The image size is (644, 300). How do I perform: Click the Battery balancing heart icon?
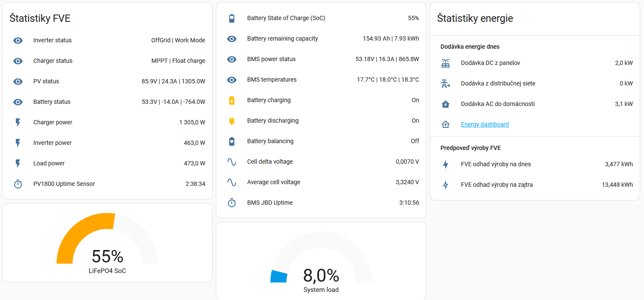click(232, 141)
